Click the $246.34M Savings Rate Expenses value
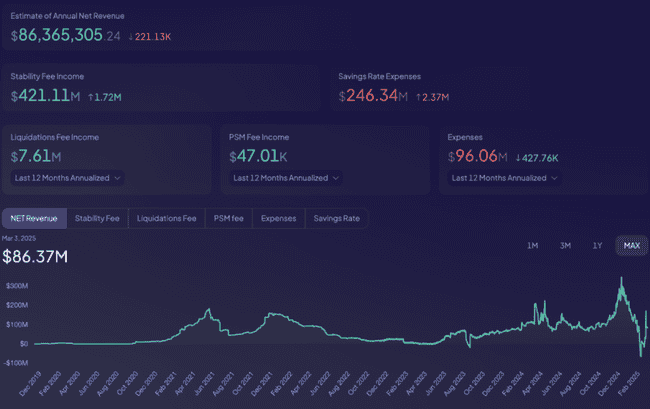Screen dimensions: 650x409 (x=374, y=96)
